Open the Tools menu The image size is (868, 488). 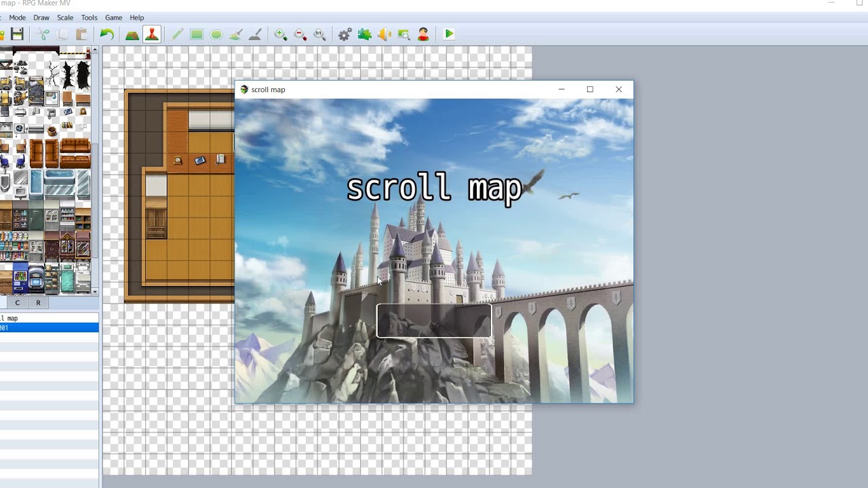89,18
